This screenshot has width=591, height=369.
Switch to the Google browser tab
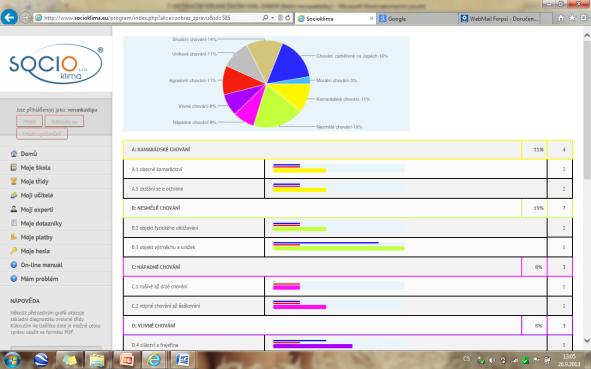[x=416, y=18]
